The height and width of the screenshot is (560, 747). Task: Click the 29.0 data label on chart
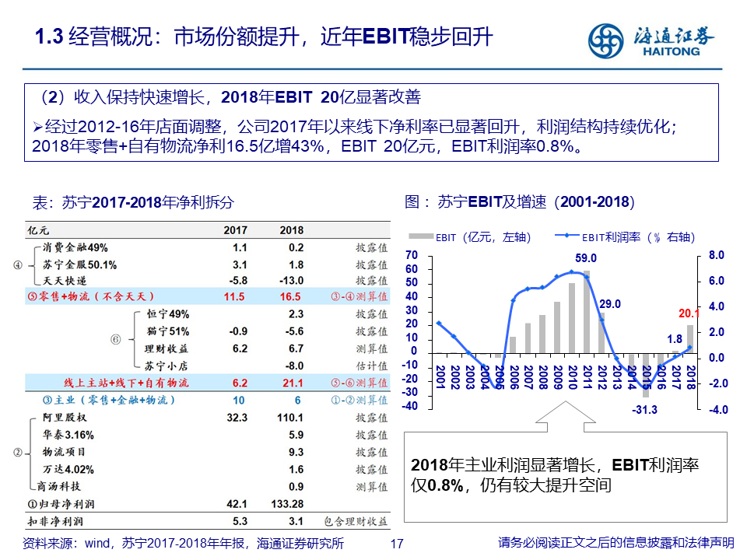(x=610, y=304)
